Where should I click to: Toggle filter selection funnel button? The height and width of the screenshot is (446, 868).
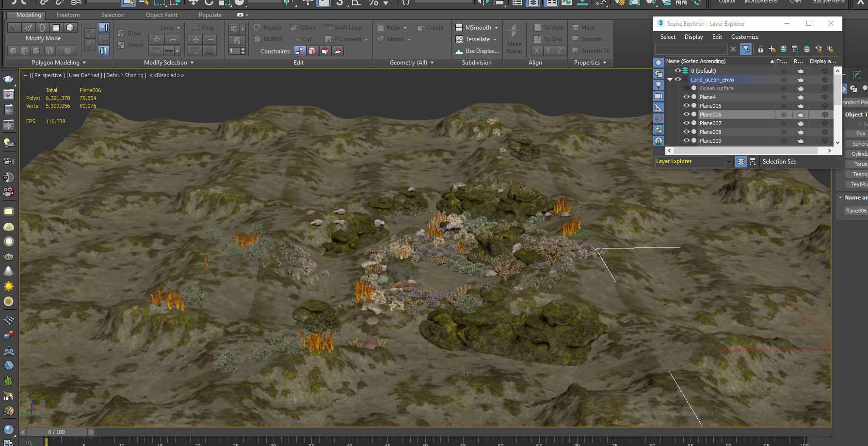(746, 49)
